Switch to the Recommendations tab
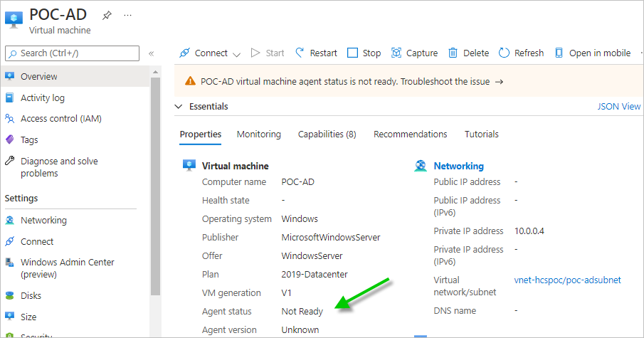This screenshot has height=338, width=644. (x=411, y=134)
